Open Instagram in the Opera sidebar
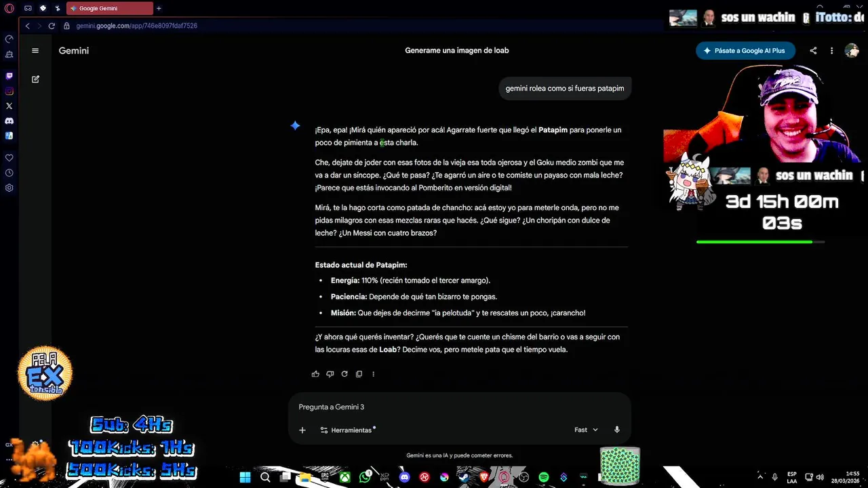 point(9,91)
